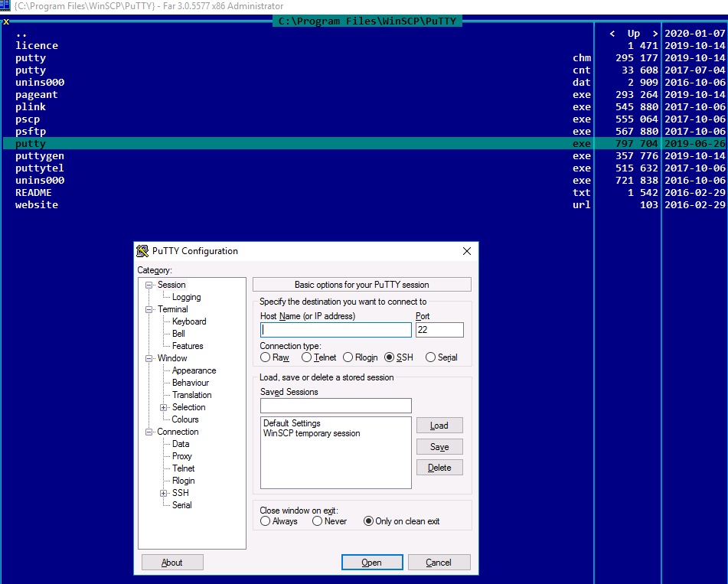Select licence file in Far panel
The width and height of the screenshot is (728, 584).
tap(298, 45)
